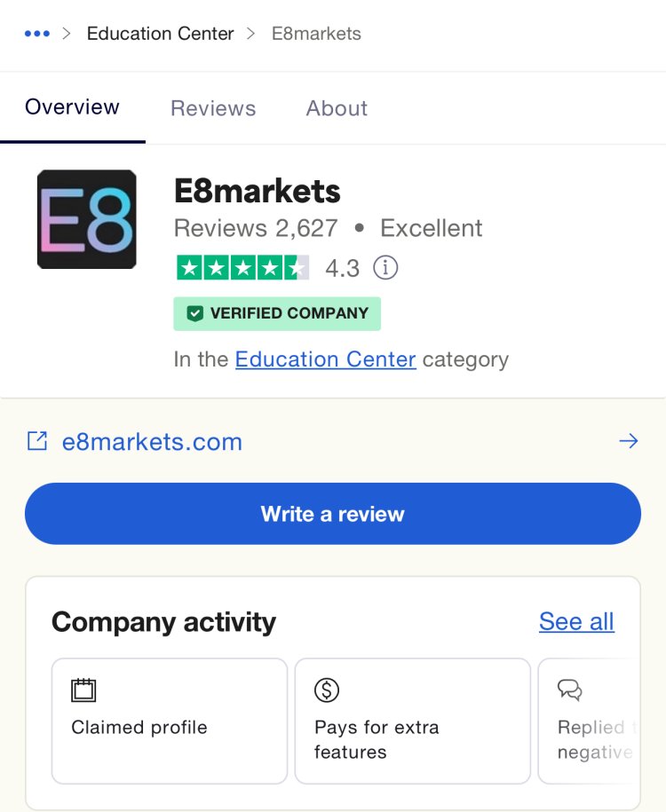Click the external link icon beside e8markets.com
The width and height of the screenshot is (666, 812).
(37, 441)
